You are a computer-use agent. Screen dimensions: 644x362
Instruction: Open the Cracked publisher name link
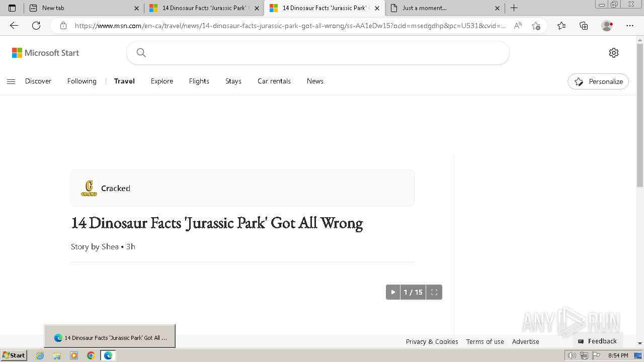(116, 188)
